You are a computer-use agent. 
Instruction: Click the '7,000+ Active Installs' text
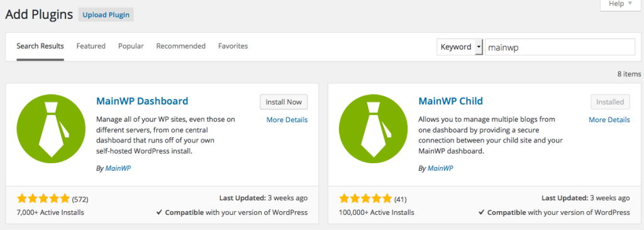(x=50, y=213)
